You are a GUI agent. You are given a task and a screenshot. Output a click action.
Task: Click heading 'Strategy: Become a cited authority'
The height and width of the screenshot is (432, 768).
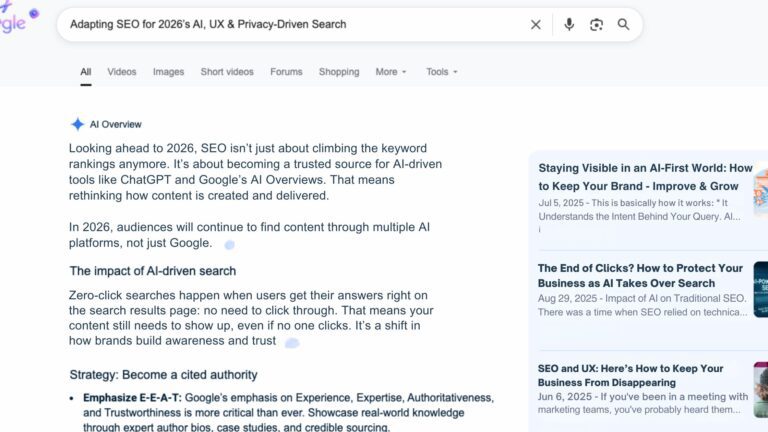tap(163, 375)
